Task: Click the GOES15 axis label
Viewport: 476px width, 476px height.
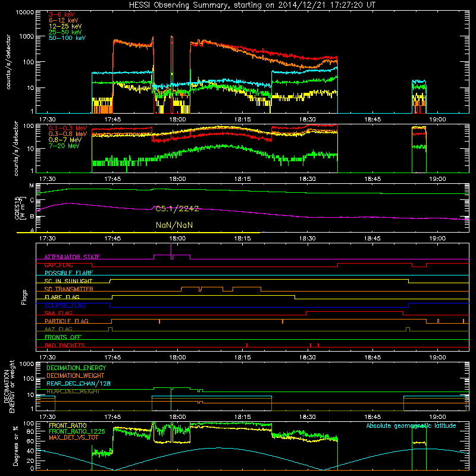Action: [17, 208]
